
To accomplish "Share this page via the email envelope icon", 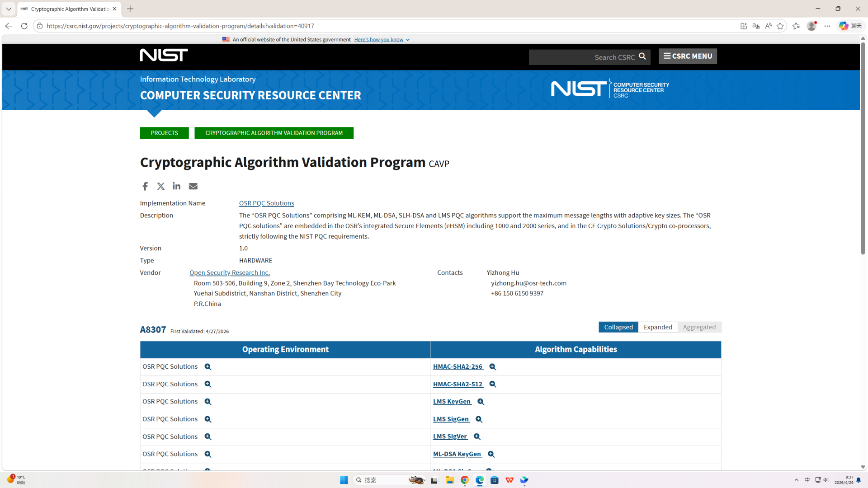I will (193, 186).
